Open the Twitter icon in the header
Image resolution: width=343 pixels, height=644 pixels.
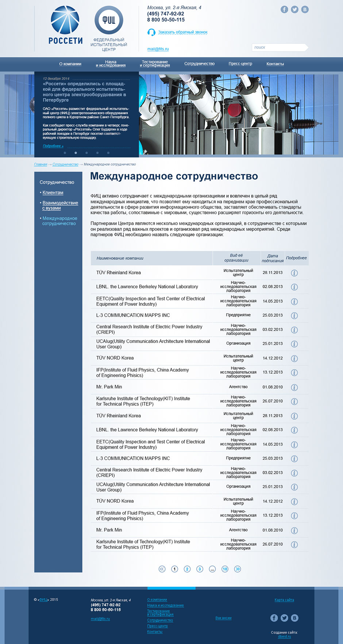(294, 9)
